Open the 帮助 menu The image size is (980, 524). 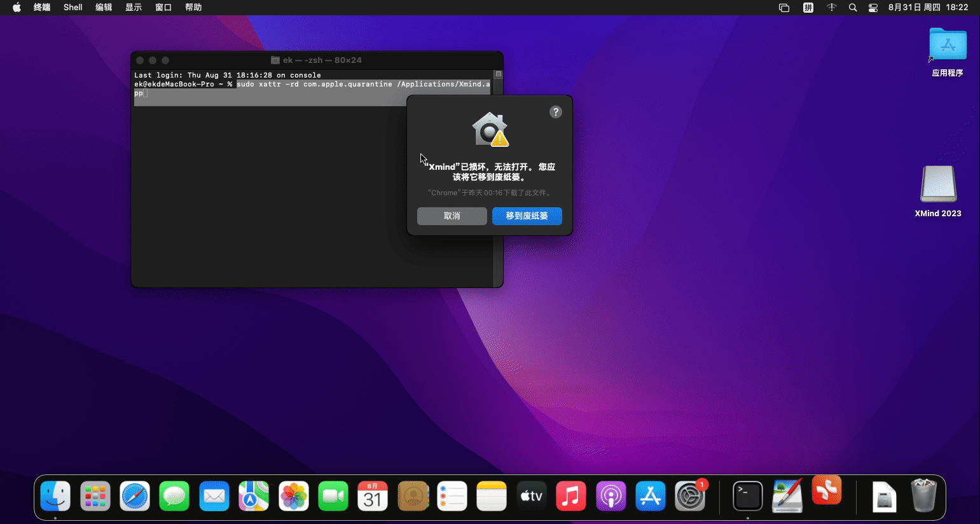coord(193,8)
